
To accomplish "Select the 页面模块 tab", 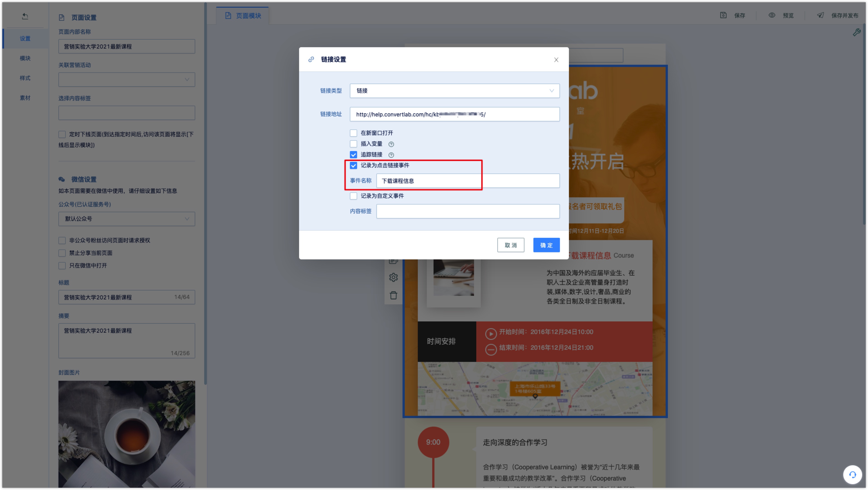I will [243, 16].
